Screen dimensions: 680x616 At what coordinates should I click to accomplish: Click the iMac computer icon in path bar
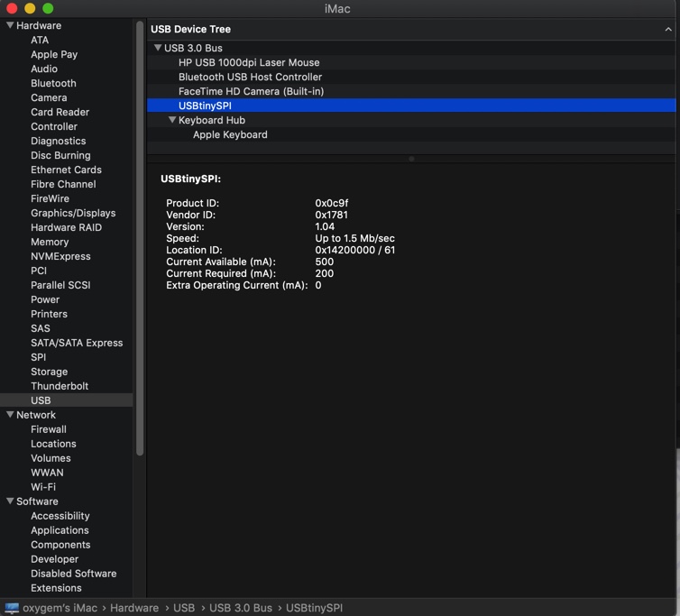[x=12, y=608]
